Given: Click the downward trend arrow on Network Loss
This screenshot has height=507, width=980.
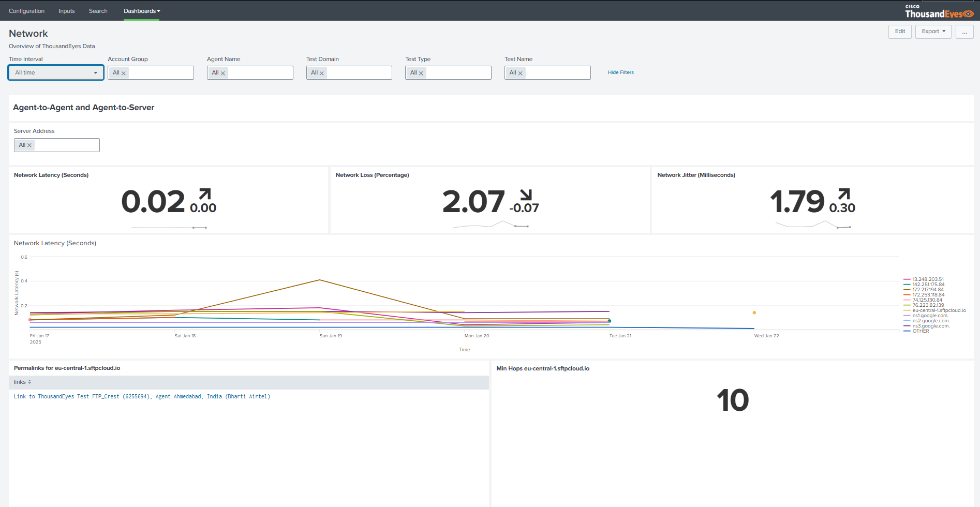Looking at the screenshot, I should [526, 194].
